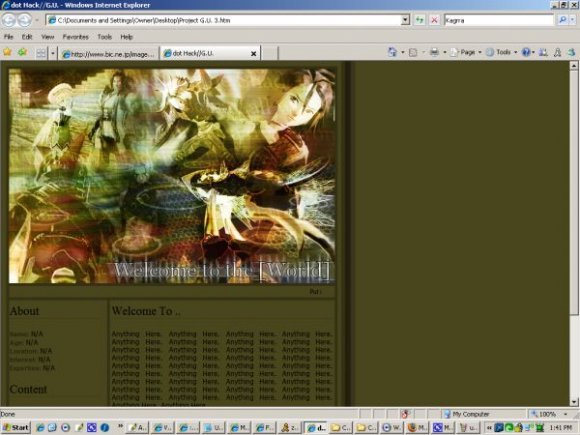Click the blue Help question mark icon
This screenshot has height=435, width=580.
(x=526, y=52)
